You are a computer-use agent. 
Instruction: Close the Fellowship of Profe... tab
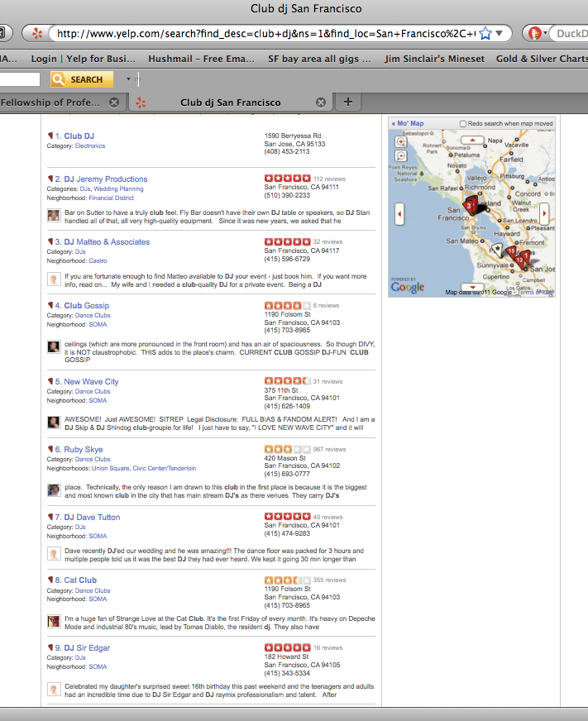click(x=114, y=103)
